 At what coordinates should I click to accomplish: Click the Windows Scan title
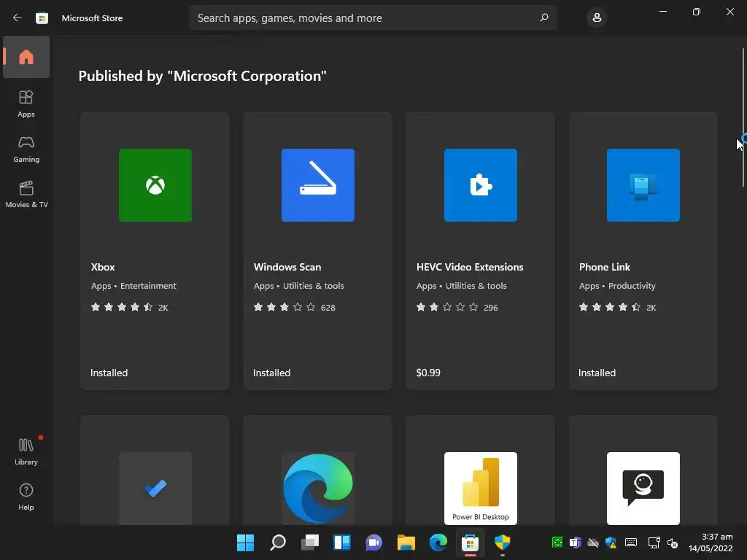pyautogui.click(x=287, y=267)
